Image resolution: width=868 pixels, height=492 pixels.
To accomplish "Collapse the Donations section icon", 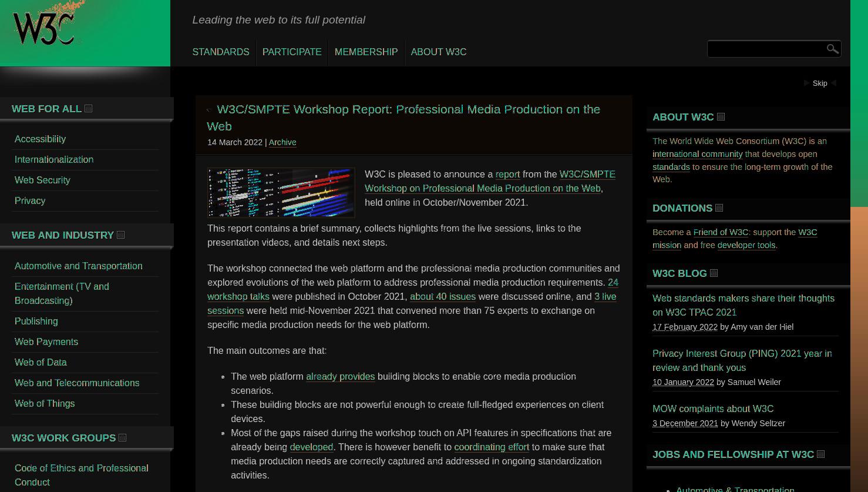I will (719, 208).
